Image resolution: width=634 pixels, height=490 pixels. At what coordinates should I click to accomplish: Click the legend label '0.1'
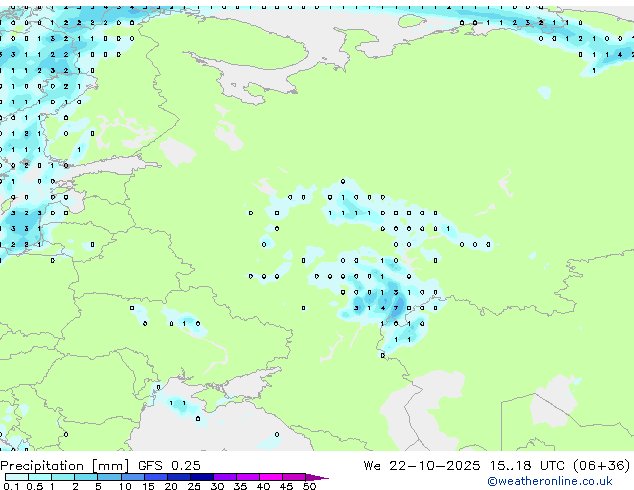[11, 486]
